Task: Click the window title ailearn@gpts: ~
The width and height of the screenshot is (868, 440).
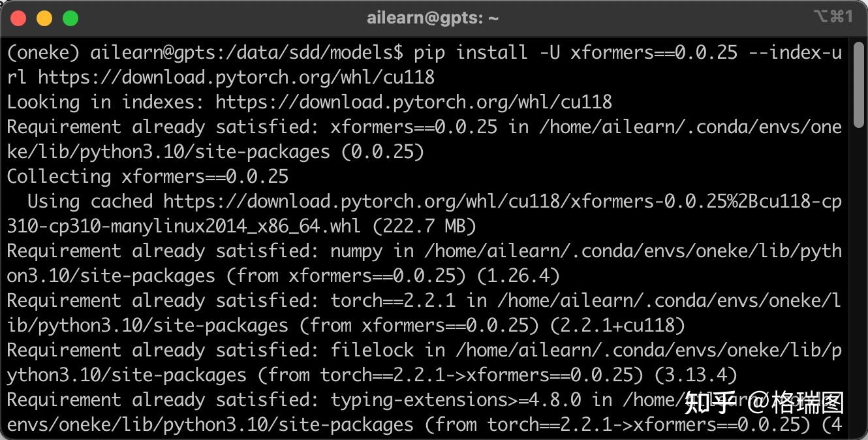Action: click(433, 18)
